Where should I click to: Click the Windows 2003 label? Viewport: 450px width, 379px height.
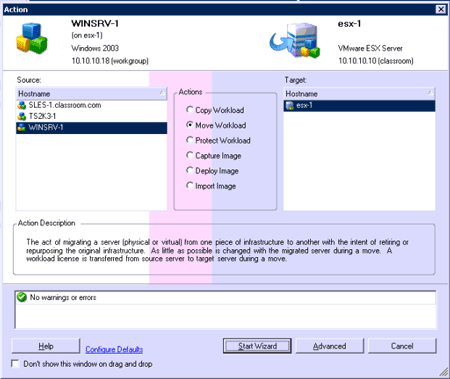tap(95, 48)
